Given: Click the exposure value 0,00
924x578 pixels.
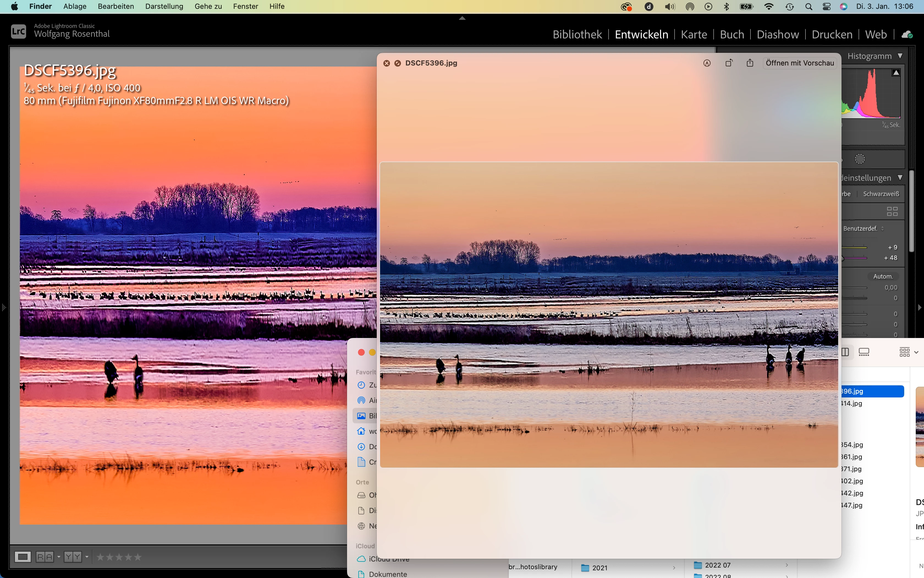Looking at the screenshot, I should pyautogui.click(x=891, y=287).
